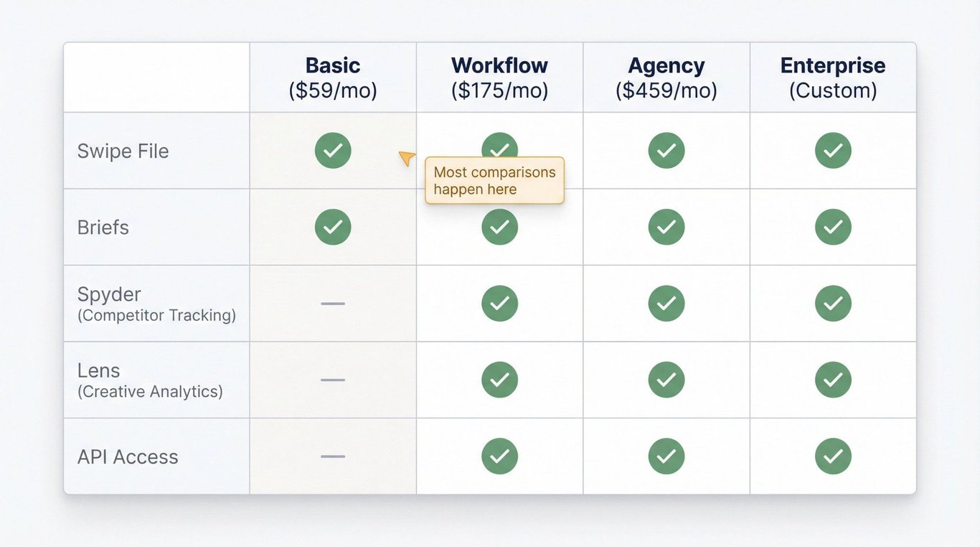Click the Swipe File row label
980x547 pixels.
(x=123, y=151)
